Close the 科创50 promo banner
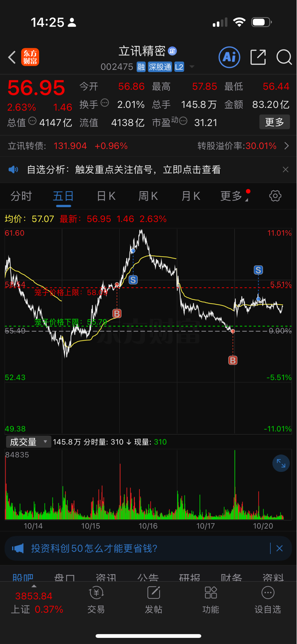This screenshot has width=297, height=644. [x=280, y=548]
